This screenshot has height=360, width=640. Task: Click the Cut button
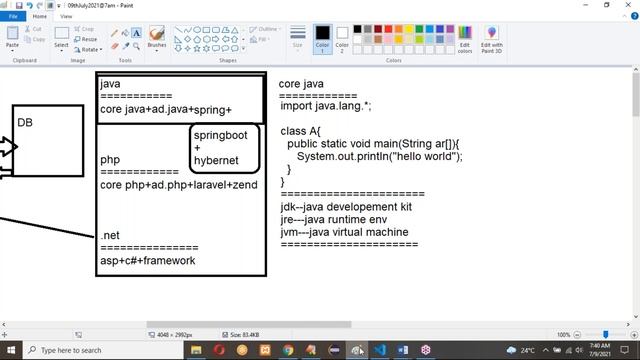point(33,29)
